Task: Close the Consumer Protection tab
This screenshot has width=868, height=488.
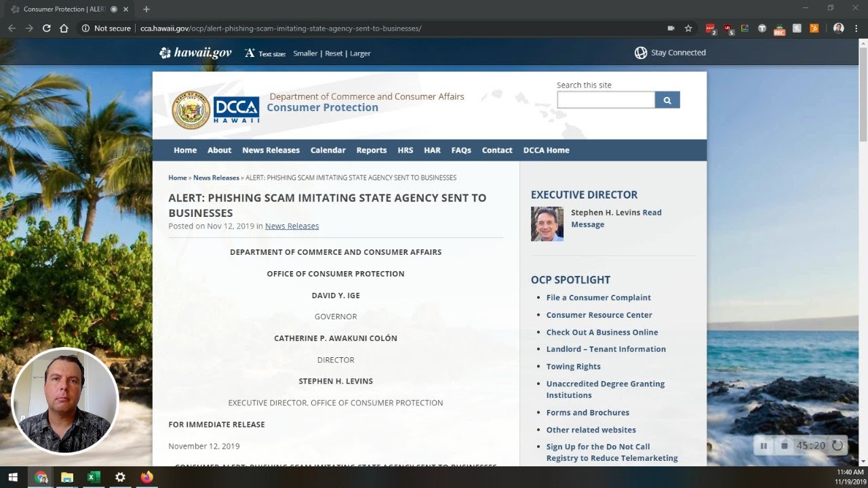Action: (x=125, y=9)
